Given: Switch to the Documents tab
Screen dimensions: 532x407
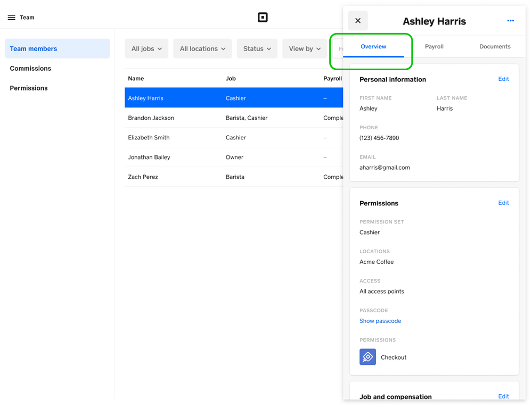Looking at the screenshot, I should (495, 47).
